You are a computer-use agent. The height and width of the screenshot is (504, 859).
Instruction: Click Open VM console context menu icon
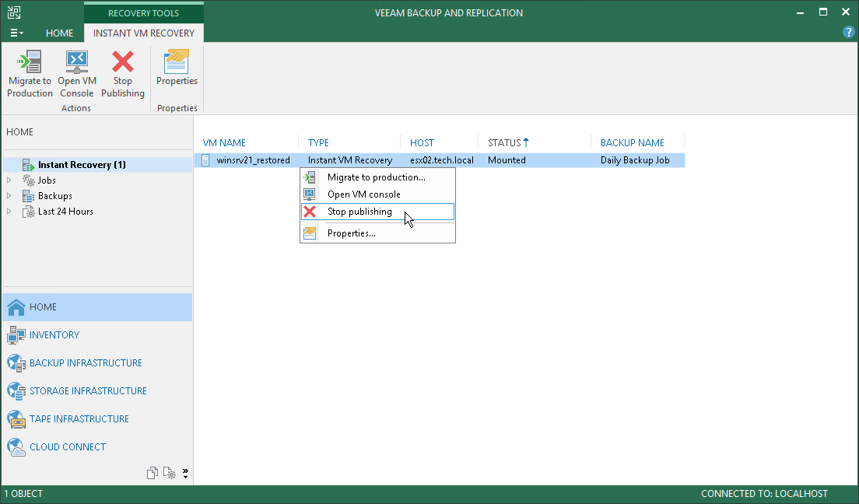[x=310, y=194]
